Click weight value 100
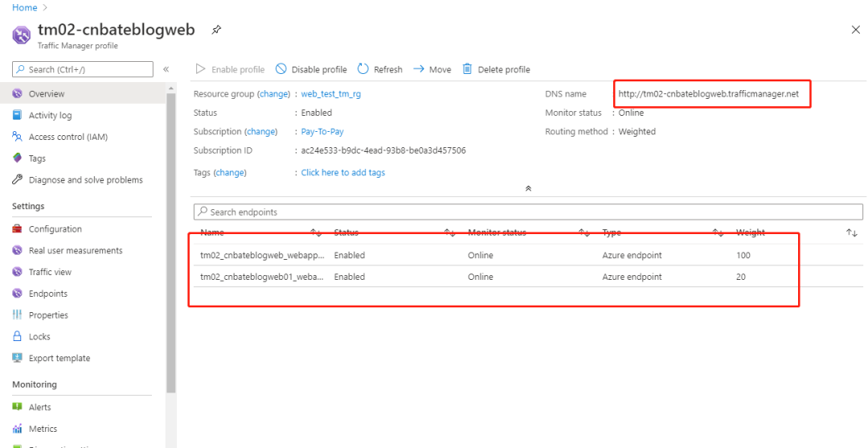Image resolution: width=868 pixels, height=448 pixels. pyautogui.click(x=743, y=255)
